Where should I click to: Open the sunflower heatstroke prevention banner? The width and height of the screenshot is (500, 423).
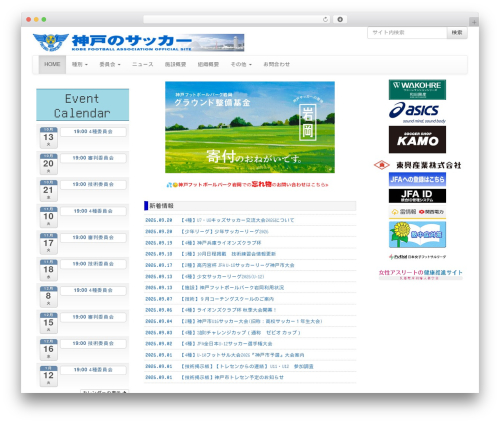coord(417,235)
